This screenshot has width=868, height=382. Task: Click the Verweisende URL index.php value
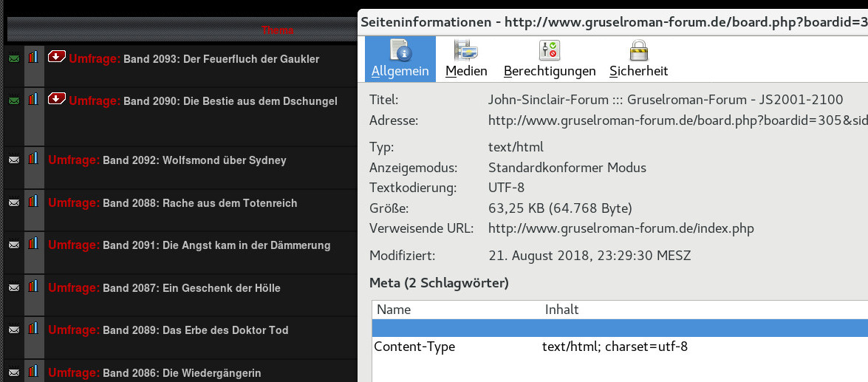(x=621, y=228)
